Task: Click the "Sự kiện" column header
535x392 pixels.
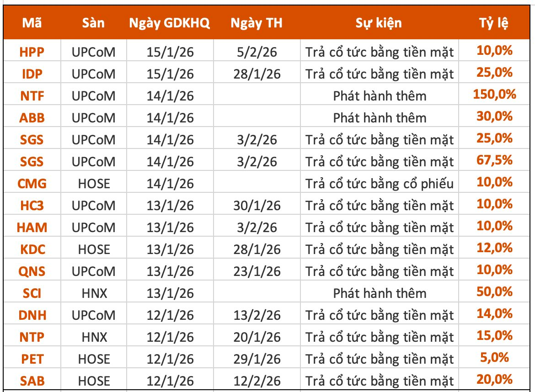Action: (379, 23)
